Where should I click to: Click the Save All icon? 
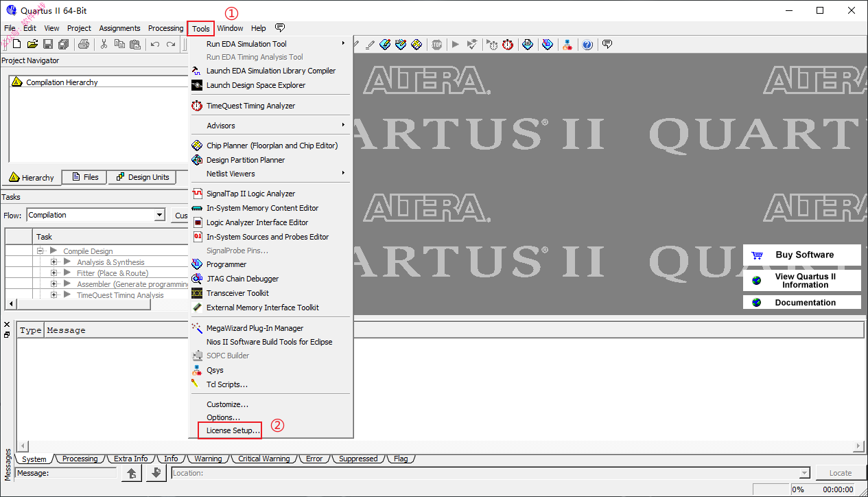(64, 45)
